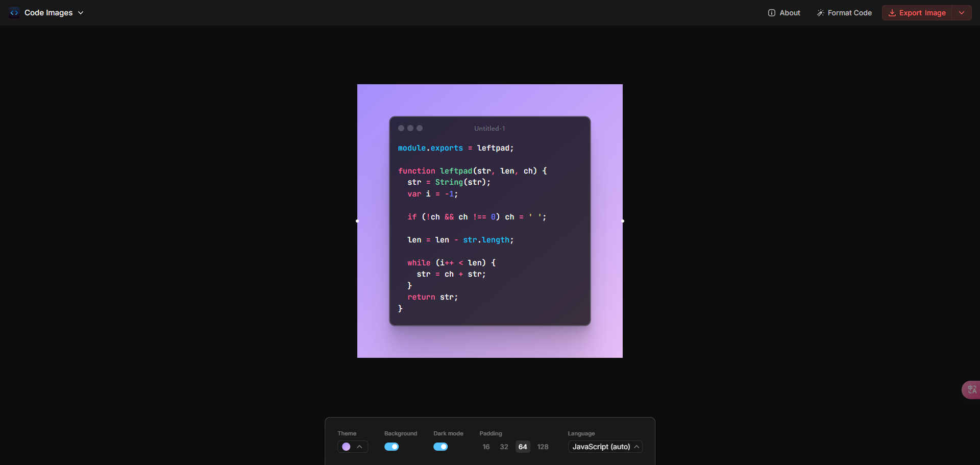Click the download icon in Export Image
980x465 pixels.
[x=892, y=13]
